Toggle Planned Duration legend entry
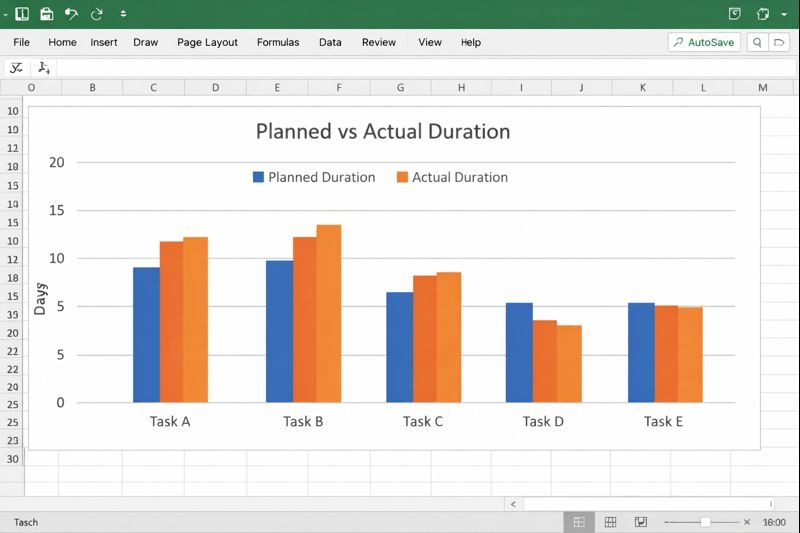The width and height of the screenshot is (800, 533). [x=313, y=177]
